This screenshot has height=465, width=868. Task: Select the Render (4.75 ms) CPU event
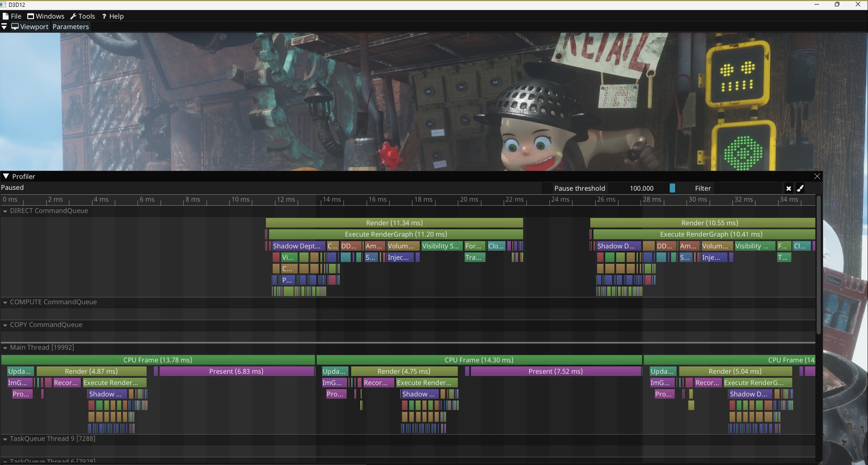404,371
